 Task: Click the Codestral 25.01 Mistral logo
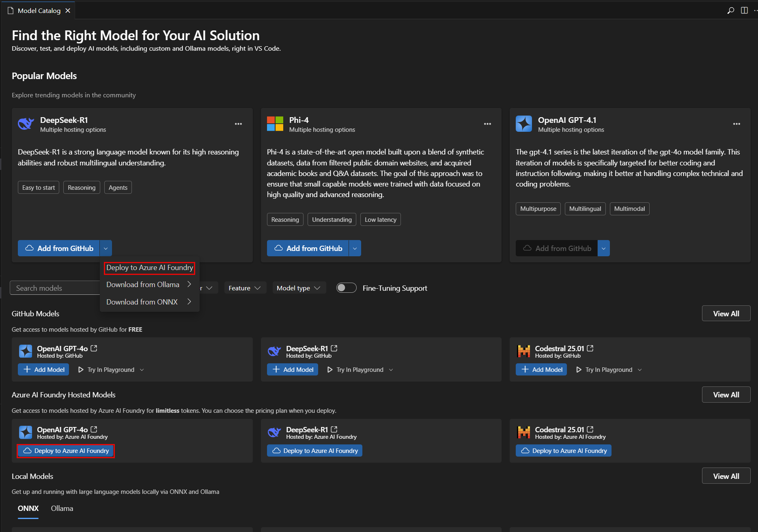point(524,351)
